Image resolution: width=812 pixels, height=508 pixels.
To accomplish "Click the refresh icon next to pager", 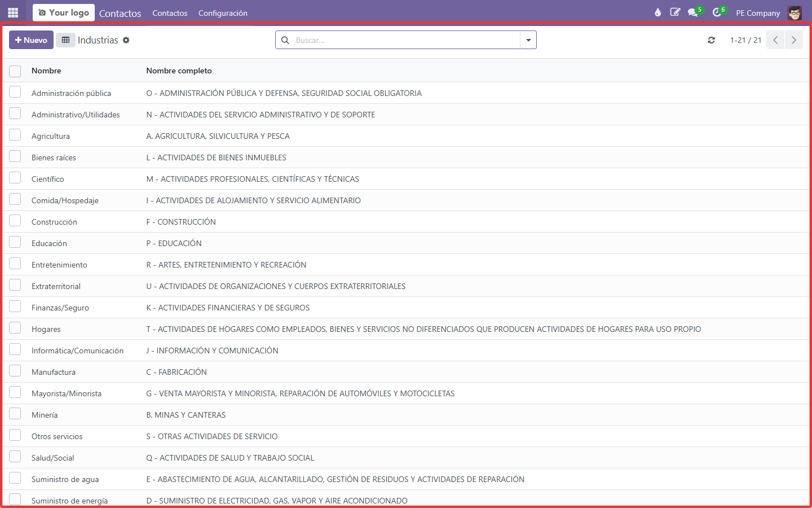I will pyautogui.click(x=712, y=40).
